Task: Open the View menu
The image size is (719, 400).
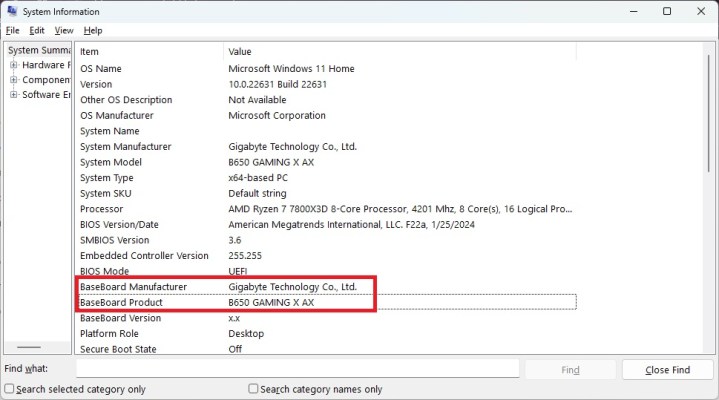Action: pyautogui.click(x=64, y=30)
